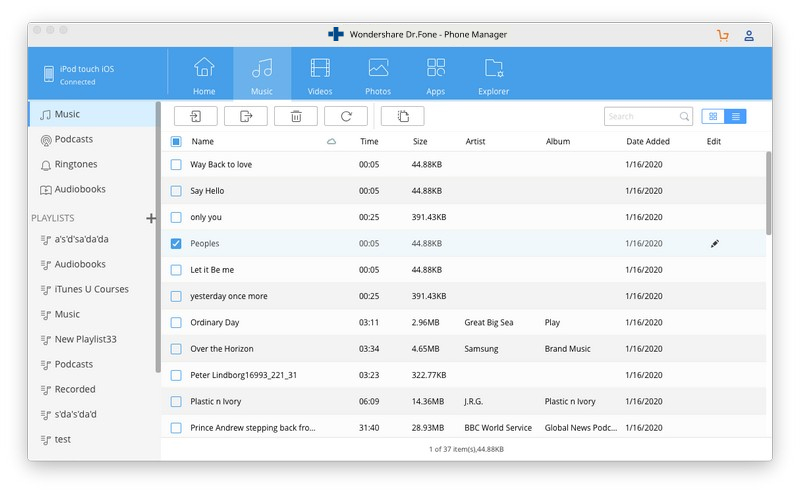Switch to the Music tab
The width and height of the screenshot is (800, 494).
pos(262,75)
